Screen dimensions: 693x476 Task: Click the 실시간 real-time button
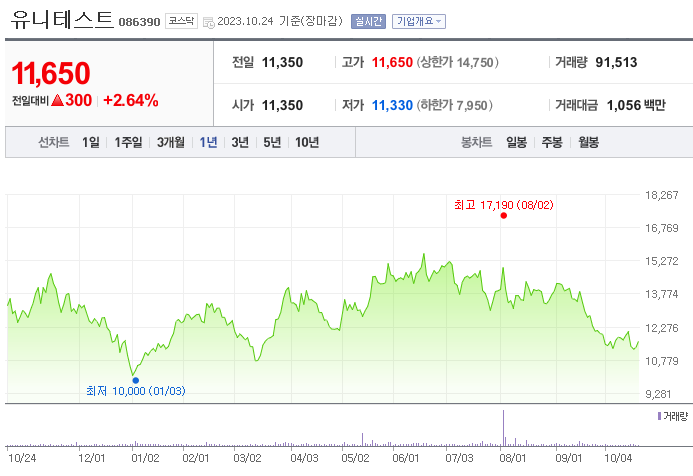click(368, 21)
